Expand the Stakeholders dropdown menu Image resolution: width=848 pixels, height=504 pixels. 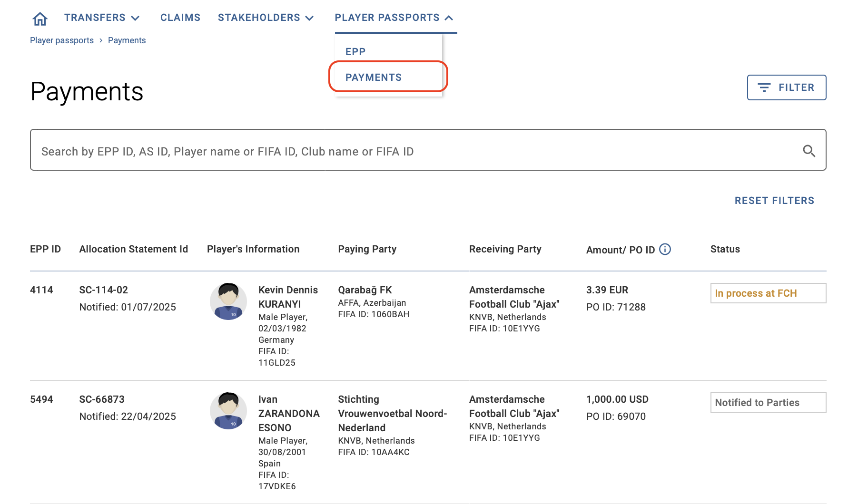266,18
